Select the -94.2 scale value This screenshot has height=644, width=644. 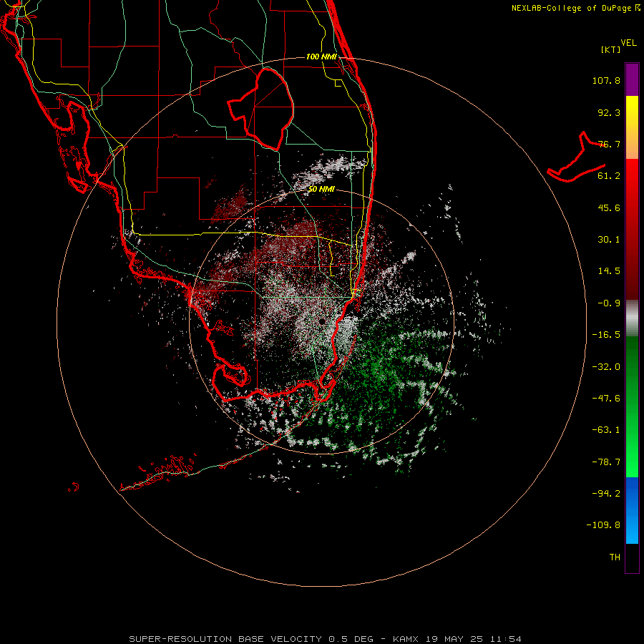pos(606,493)
